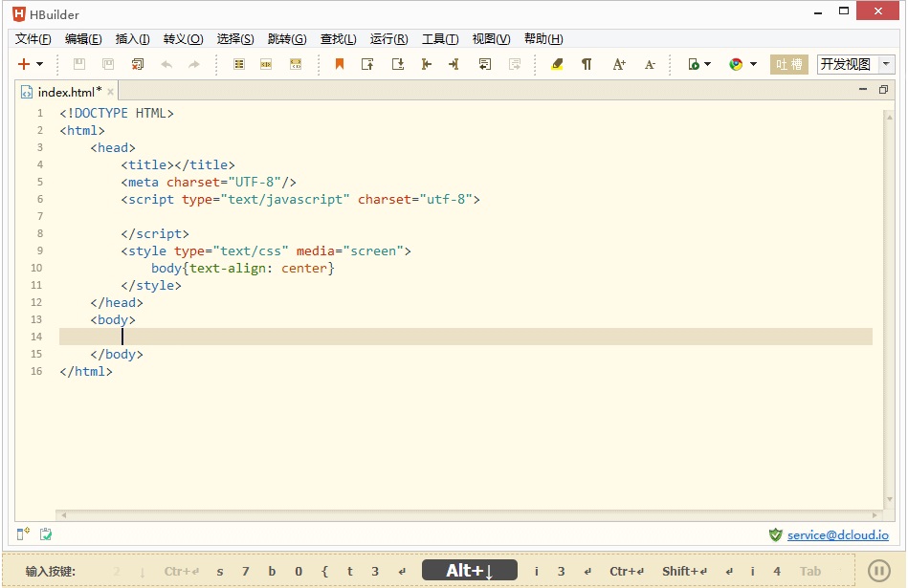Pause the key input recorder
This screenshot has width=908, height=588.
[878, 571]
